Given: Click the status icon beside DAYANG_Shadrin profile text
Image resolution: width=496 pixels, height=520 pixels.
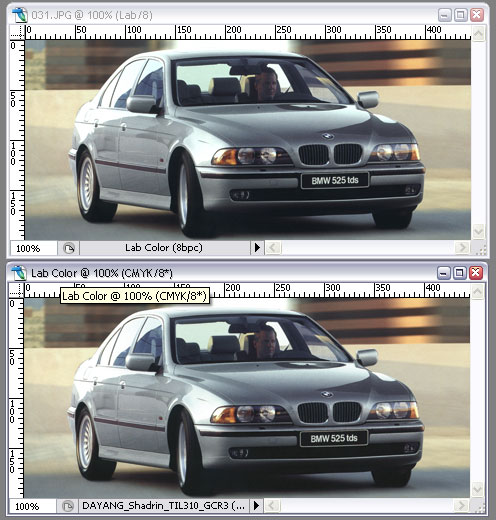Looking at the screenshot, I should 68,506.
